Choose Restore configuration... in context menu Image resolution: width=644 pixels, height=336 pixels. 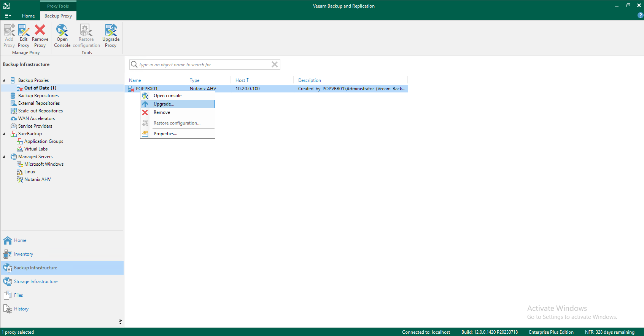click(178, 123)
